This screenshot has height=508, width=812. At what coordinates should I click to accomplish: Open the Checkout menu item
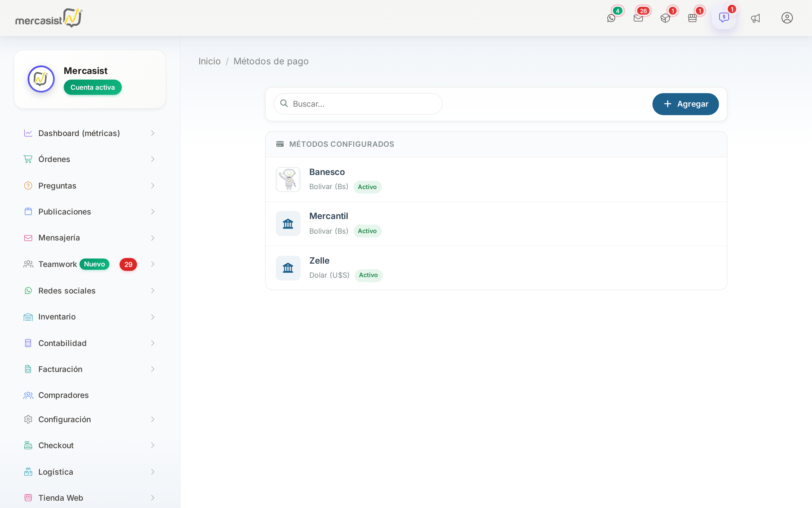pos(90,446)
